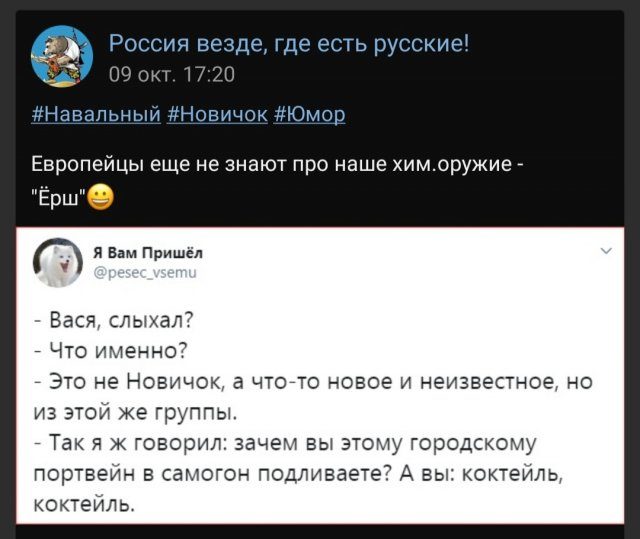640x539 pixels.
Task: Click the community avatar with the bear
Action: tap(59, 55)
